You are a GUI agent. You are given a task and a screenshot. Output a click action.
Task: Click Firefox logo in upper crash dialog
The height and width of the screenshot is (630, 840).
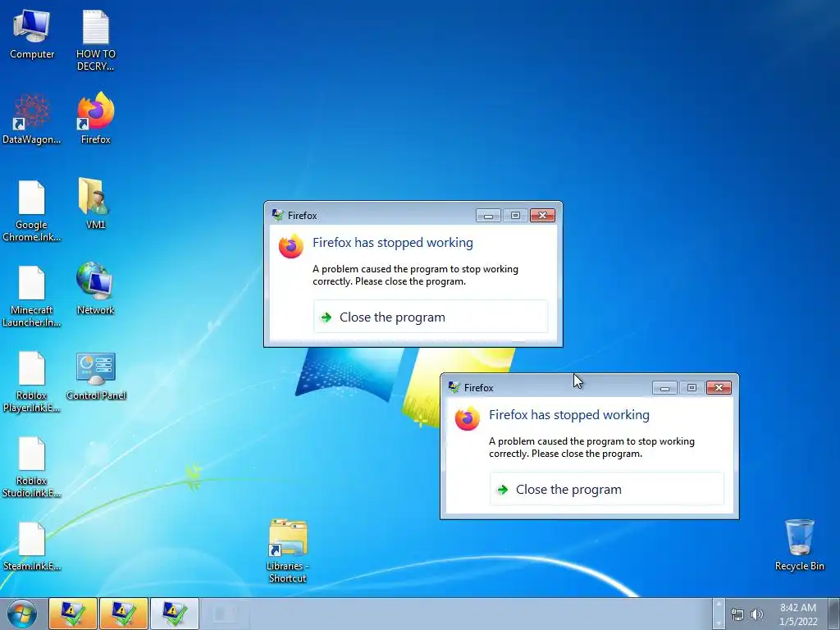tap(291, 246)
